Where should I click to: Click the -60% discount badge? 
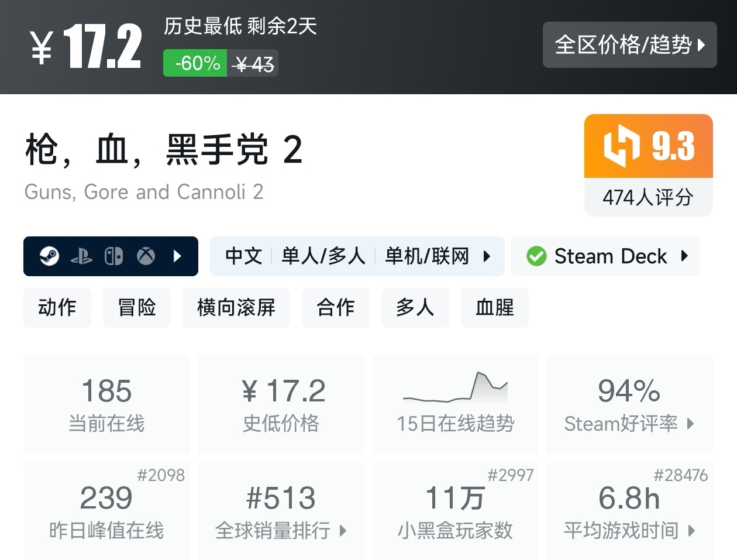[195, 63]
